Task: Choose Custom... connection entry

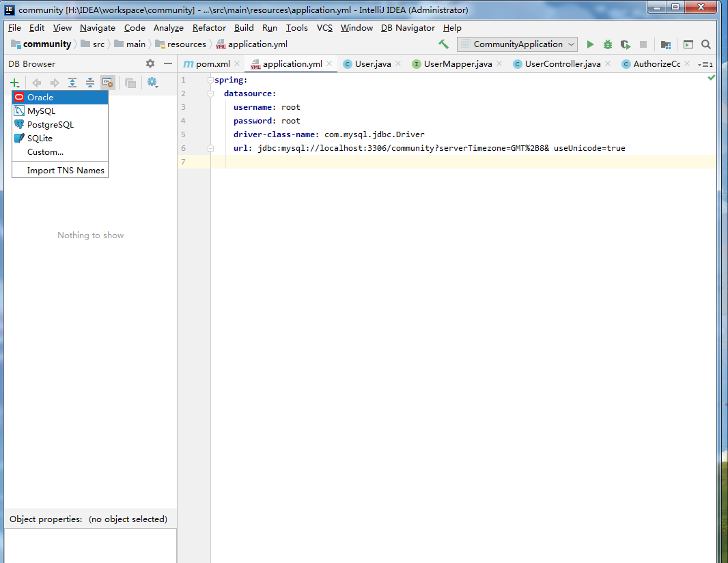Action: coord(60,152)
